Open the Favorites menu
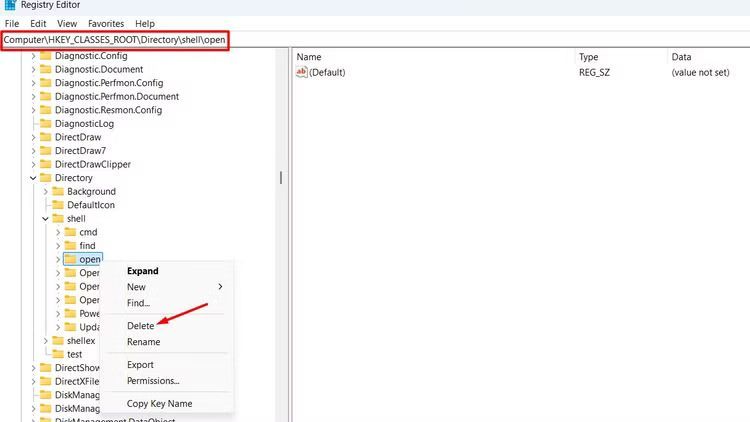Screen dimensions: 750x422 (x=106, y=23)
